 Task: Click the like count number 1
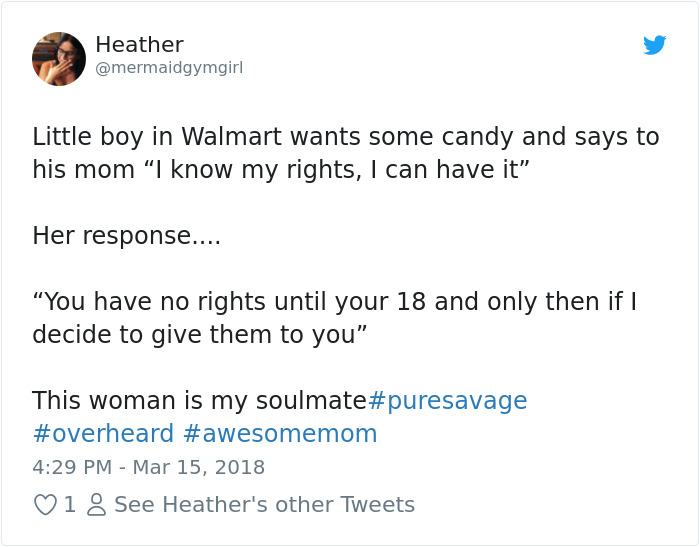tap(70, 505)
